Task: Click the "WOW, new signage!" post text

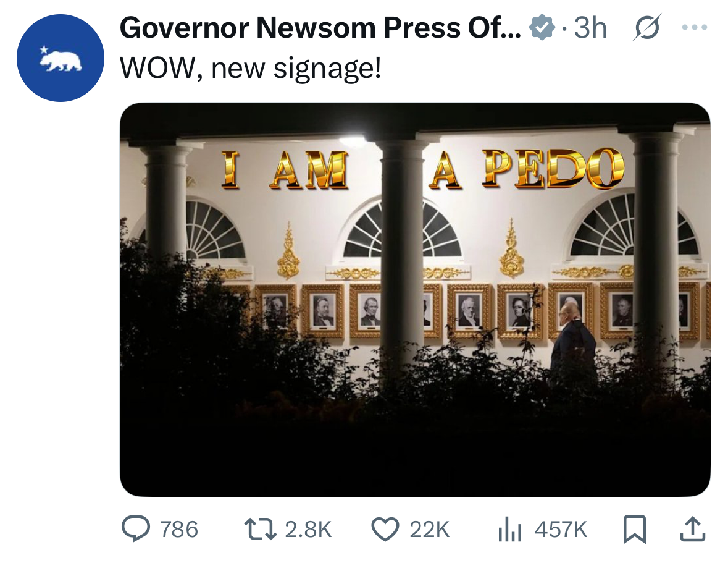Action: click(x=251, y=68)
